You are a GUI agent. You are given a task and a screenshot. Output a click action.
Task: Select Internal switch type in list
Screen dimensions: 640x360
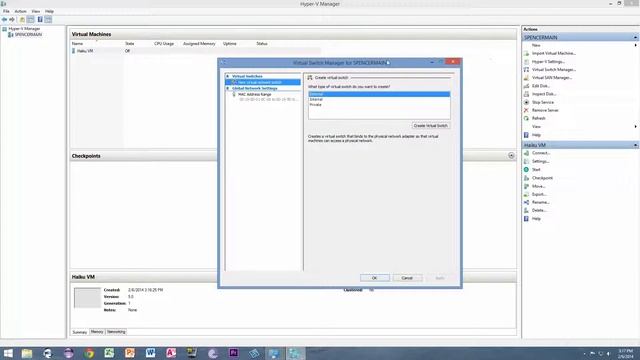tap(379, 100)
